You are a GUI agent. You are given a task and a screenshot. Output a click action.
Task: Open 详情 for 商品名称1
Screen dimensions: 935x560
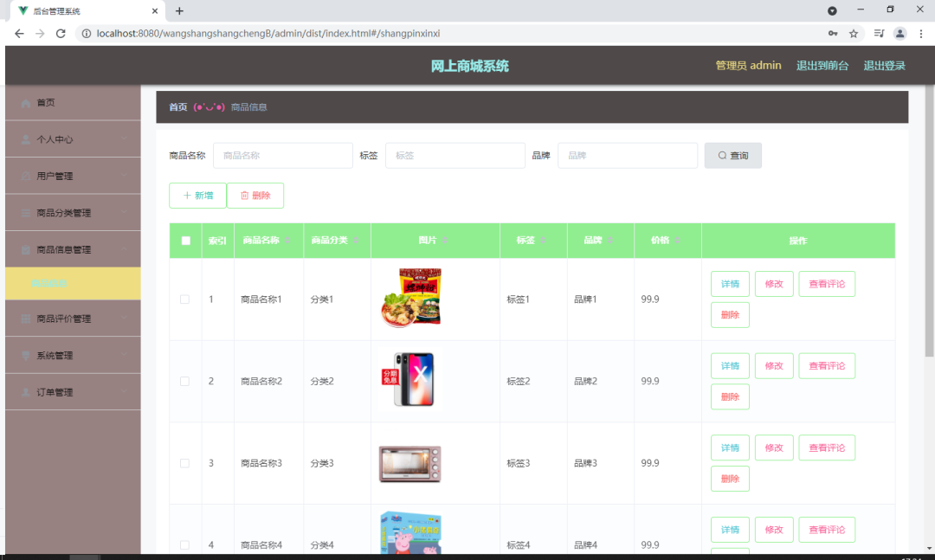pos(730,284)
